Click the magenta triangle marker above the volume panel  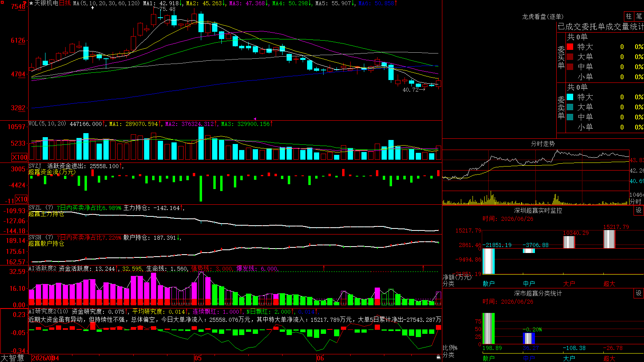pyautogui.click(x=255, y=119)
